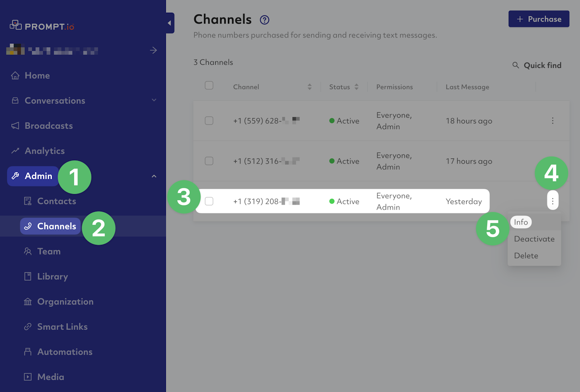
Task: Click the Quick find magnifier icon
Action: click(516, 66)
